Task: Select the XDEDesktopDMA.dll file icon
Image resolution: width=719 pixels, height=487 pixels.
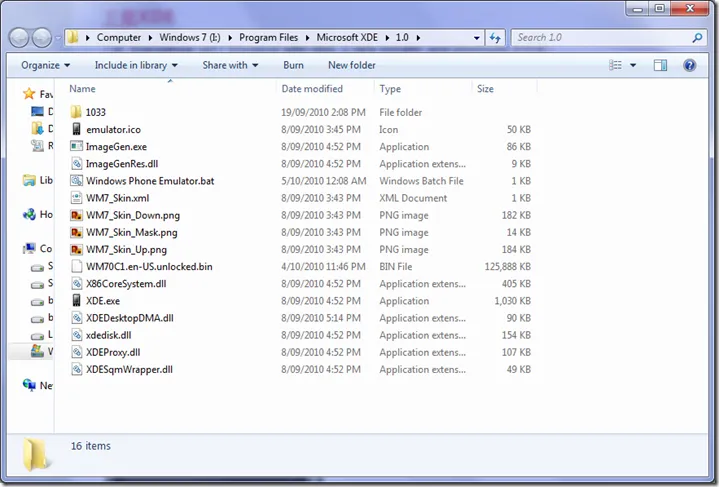Action: [76, 318]
